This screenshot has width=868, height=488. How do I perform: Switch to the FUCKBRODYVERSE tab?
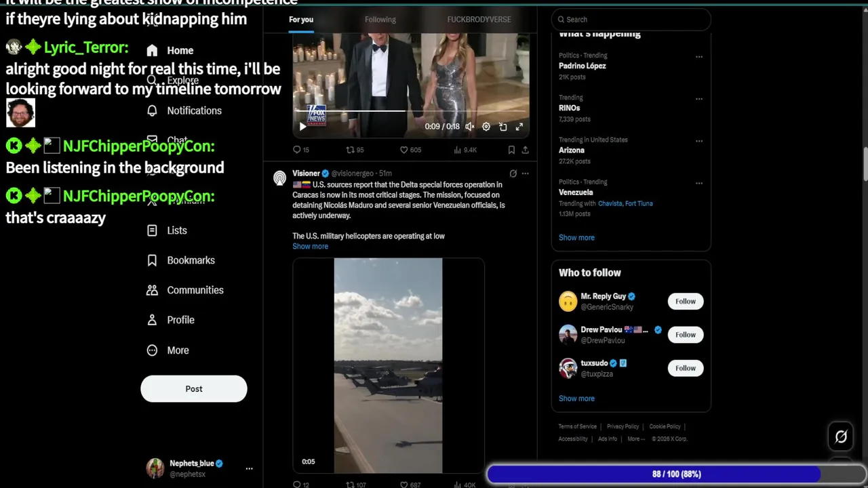pos(479,19)
